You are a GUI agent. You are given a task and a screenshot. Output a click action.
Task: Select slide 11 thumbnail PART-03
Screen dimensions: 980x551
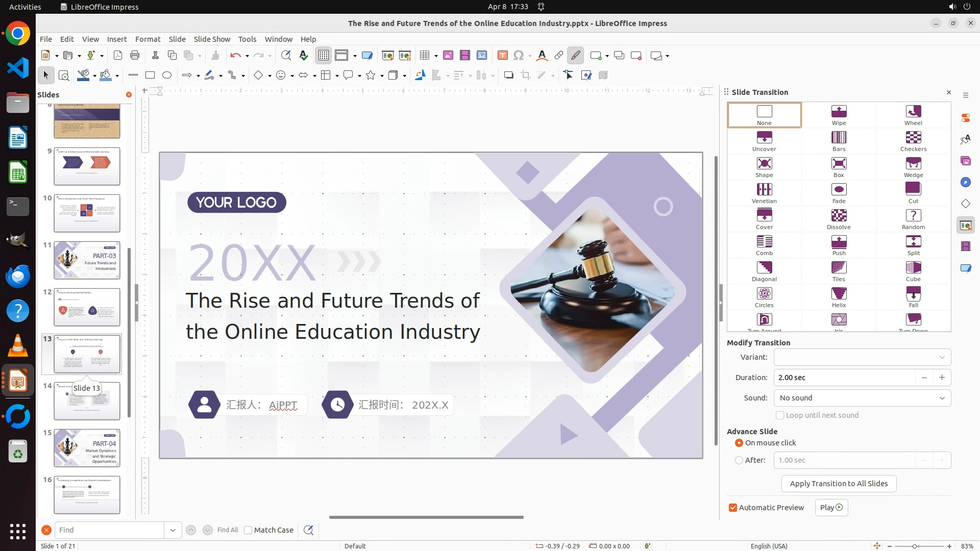tap(87, 260)
